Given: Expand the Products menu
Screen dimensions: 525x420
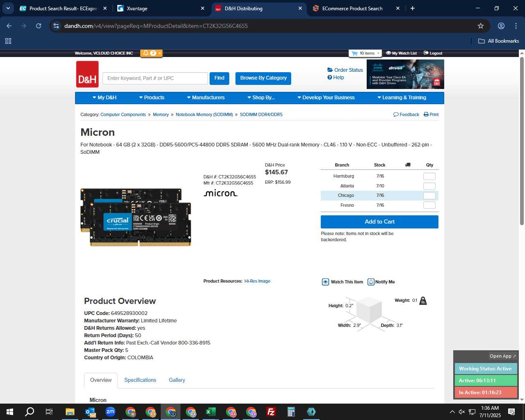Looking at the screenshot, I should pos(152,98).
